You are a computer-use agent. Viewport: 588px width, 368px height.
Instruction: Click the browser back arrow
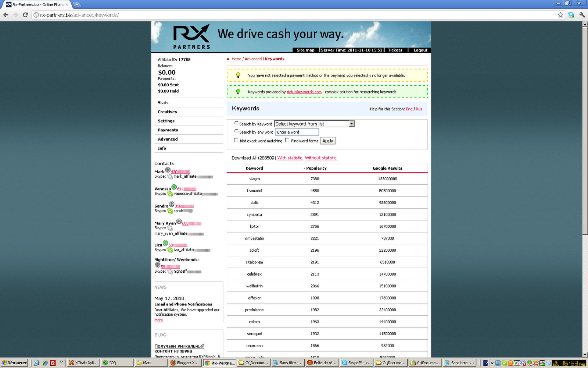click(6, 15)
